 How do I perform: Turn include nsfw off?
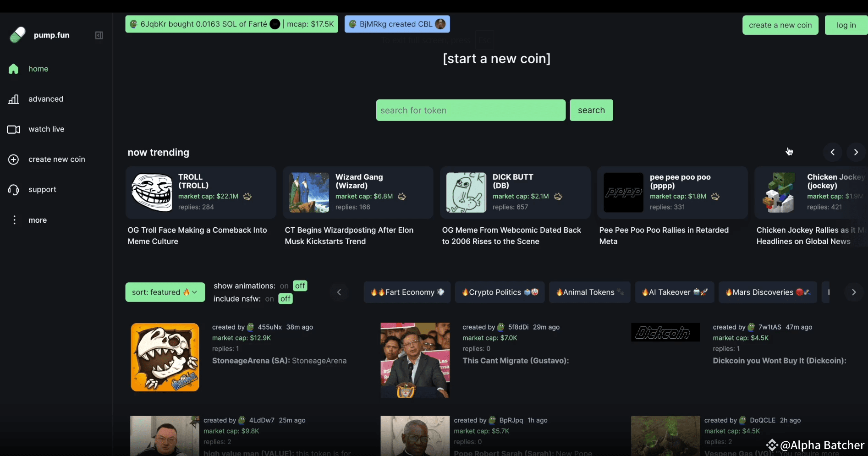click(x=286, y=299)
